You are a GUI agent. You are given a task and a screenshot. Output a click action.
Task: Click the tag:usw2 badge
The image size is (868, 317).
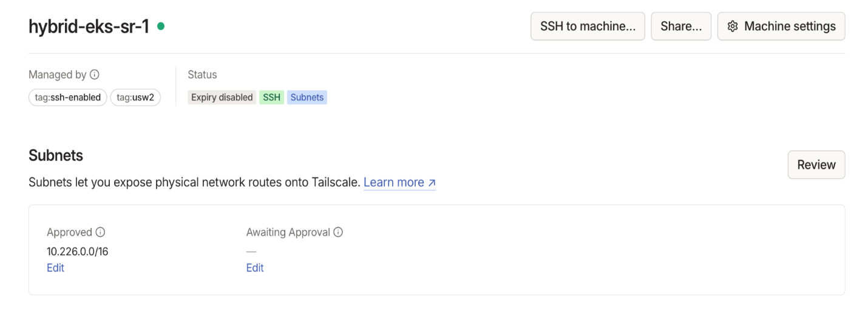point(135,98)
